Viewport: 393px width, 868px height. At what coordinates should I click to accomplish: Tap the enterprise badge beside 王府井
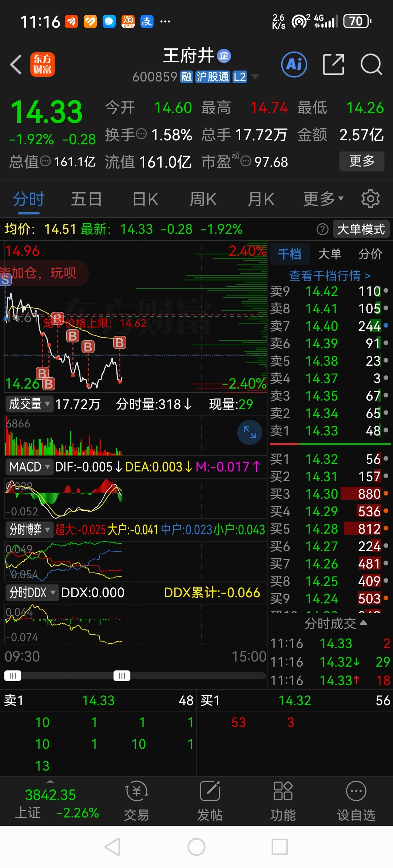point(224,56)
